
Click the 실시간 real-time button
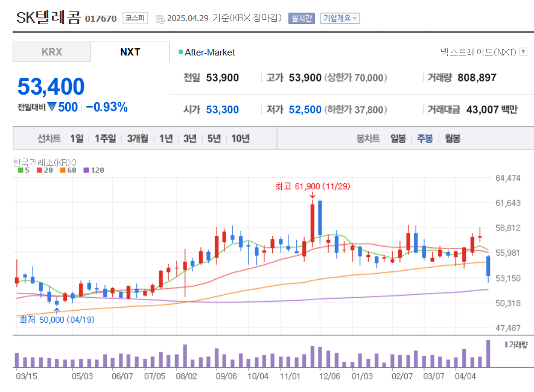[302, 18]
